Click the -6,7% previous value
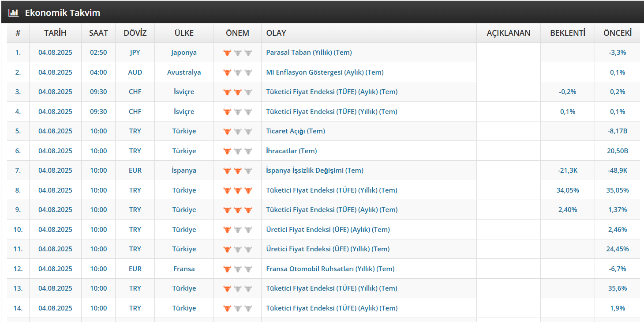 [x=618, y=269]
